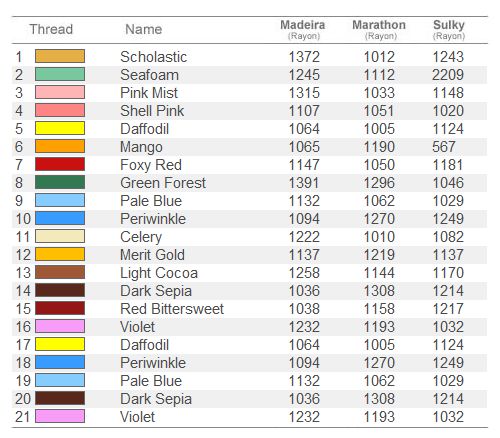
Task: Pick the Pink Mist swatch in row 3
Action: pos(60,92)
